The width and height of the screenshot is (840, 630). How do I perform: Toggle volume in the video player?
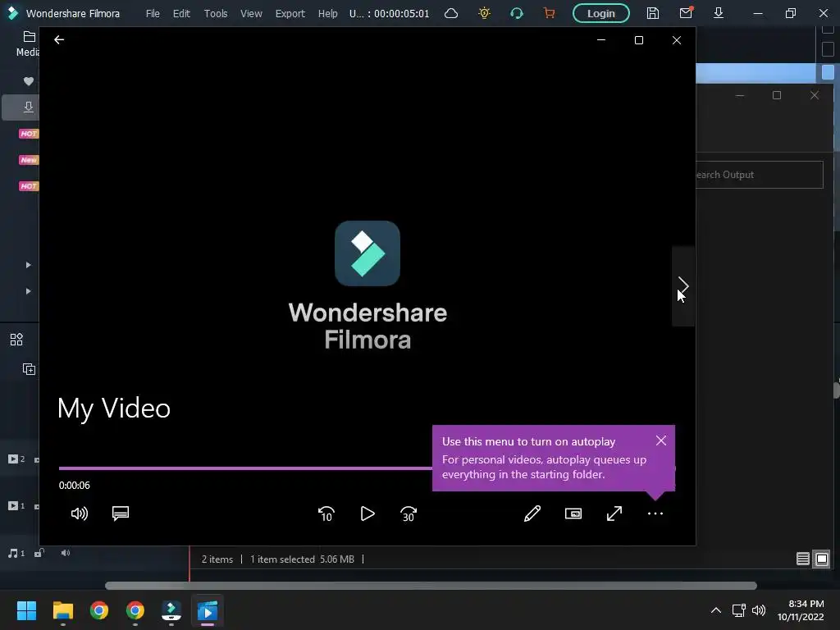80,514
